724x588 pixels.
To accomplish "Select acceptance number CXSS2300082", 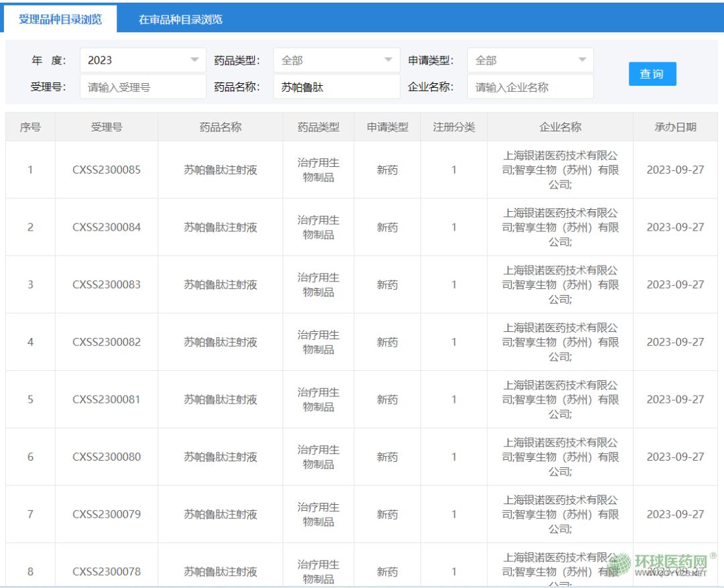I will coord(107,342).
